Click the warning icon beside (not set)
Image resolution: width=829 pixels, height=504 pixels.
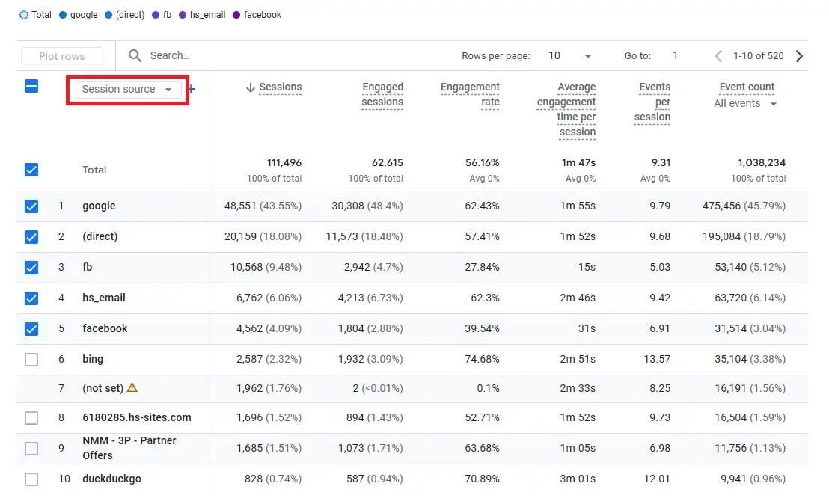(132, 387)
